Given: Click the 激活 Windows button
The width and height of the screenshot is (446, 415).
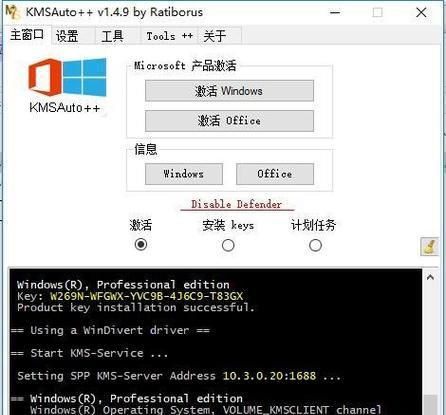Looking at the screenshot, I should (x=229, y=91).
